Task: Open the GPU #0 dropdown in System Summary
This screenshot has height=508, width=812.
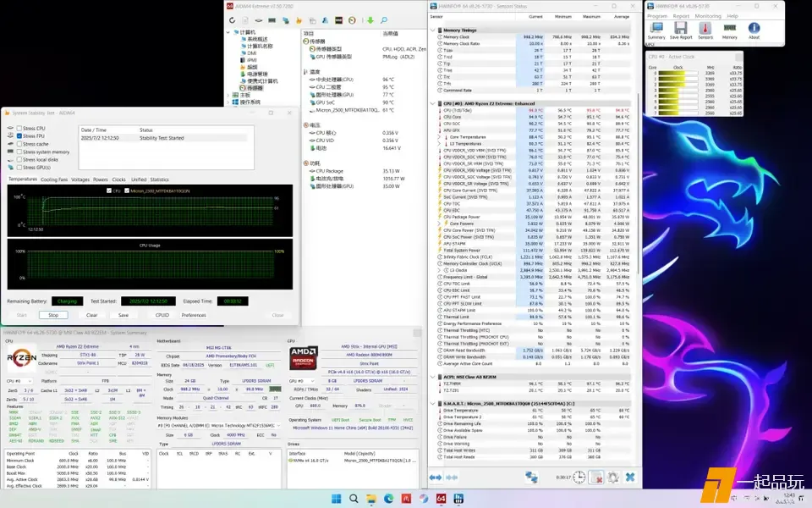Action: 300,381
